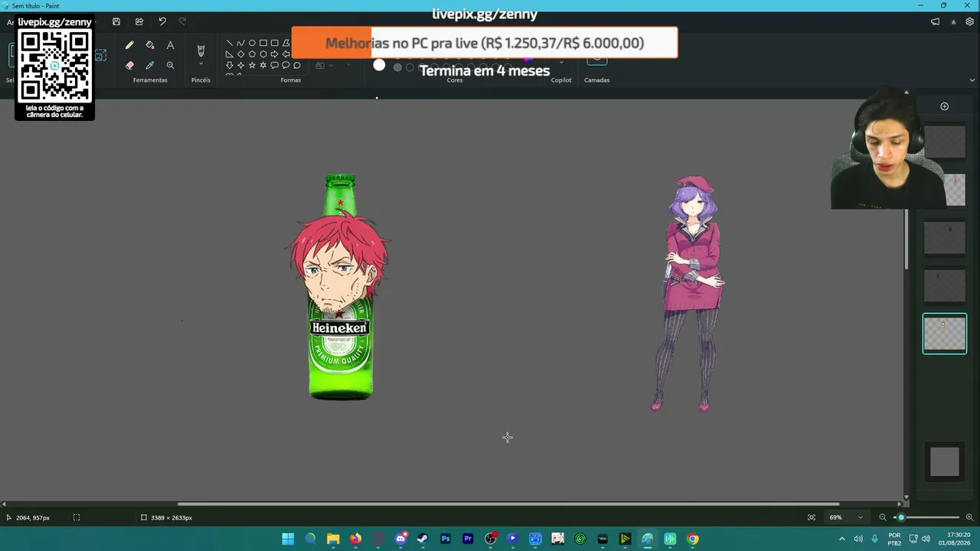The height and width of the screenshot is (551, 980).
Task: Pick the right triangle shape
Action: pyautogui.click(x=230, y=54)
